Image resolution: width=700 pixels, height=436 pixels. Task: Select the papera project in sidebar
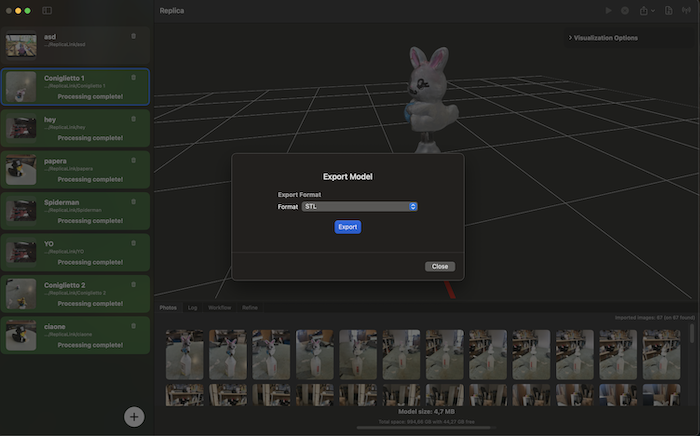click(x=76, y=169)
